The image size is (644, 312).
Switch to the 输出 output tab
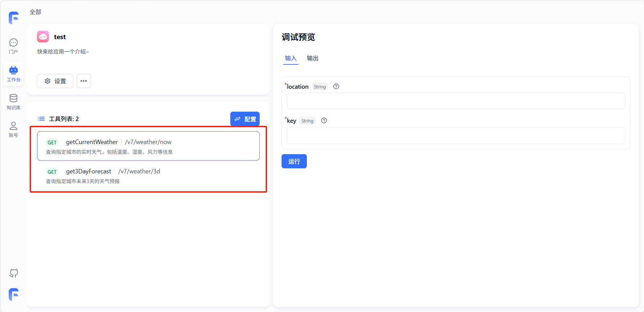(x=312, y=58)
